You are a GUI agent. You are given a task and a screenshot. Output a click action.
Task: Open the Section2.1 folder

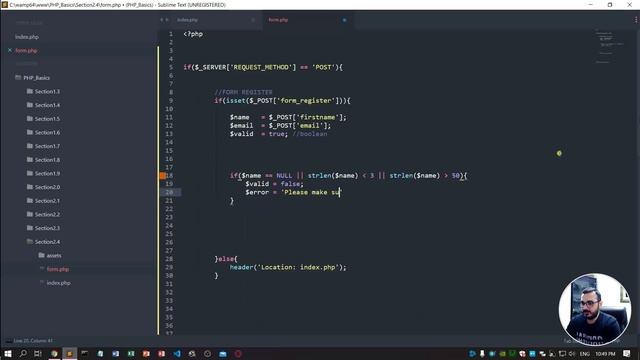43,200
